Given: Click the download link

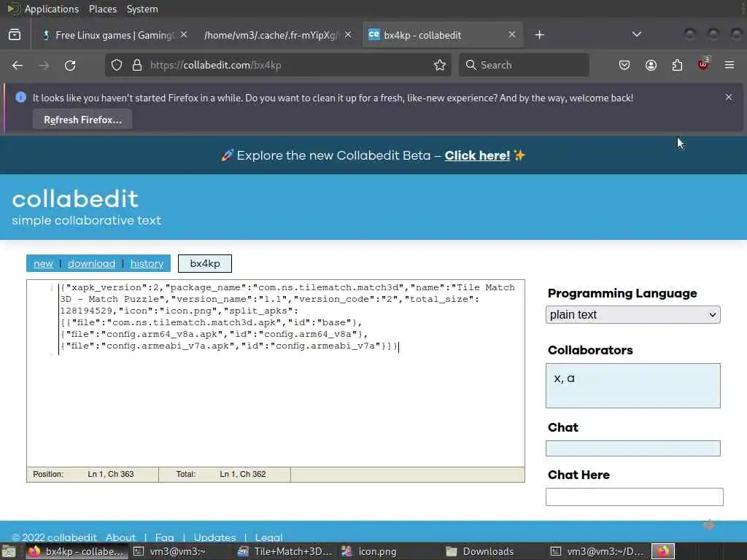Looking at the screenshot, I should point(91,263).
